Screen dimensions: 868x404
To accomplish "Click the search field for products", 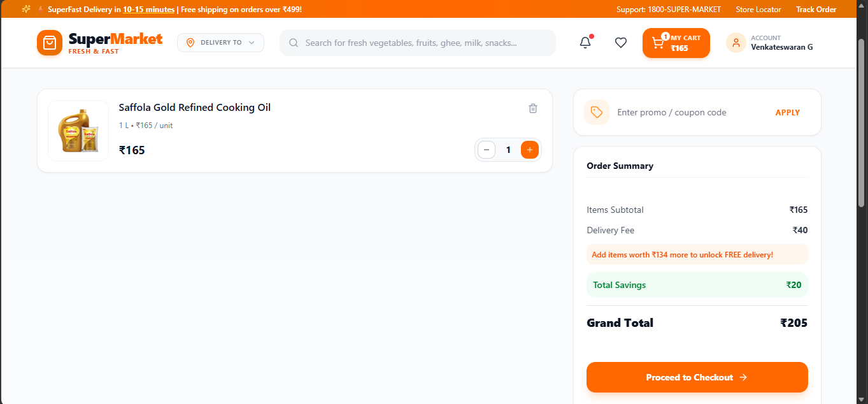I will 418,43.
